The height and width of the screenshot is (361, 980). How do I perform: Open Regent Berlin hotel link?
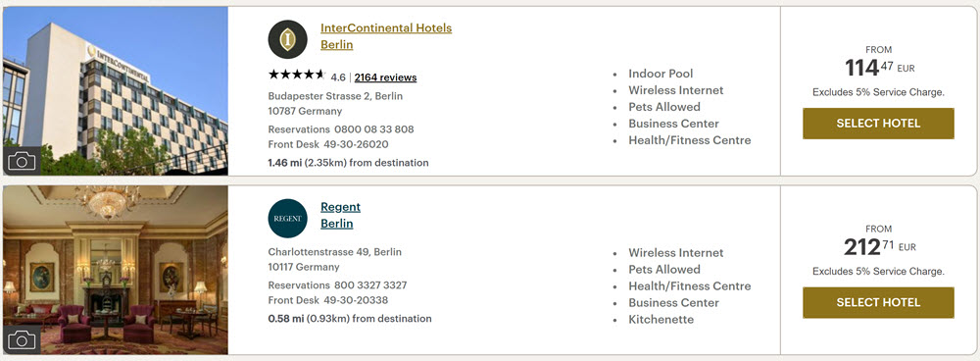[x=341, y=215]
